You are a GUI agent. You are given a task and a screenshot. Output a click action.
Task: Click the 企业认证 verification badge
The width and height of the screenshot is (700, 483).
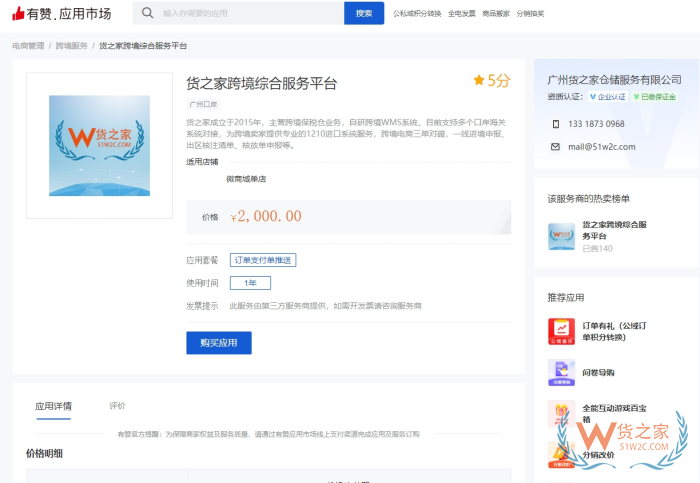(x=608, y=96)
